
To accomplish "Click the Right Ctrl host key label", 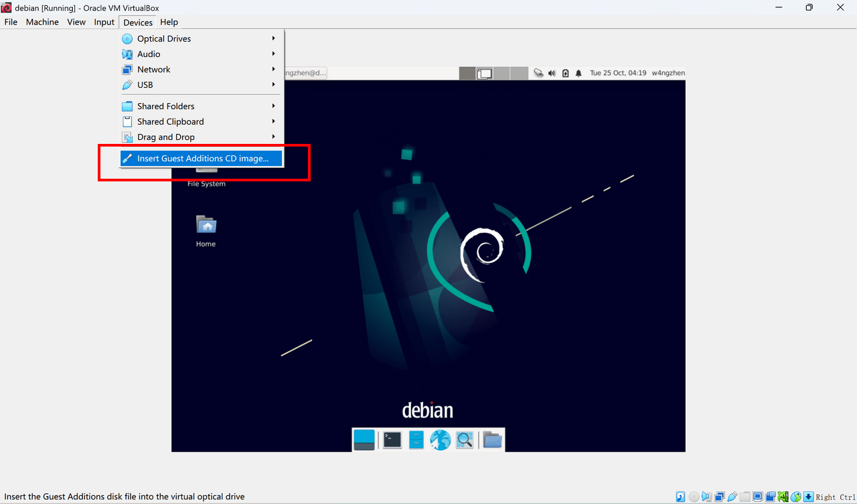I will point(835,497).
